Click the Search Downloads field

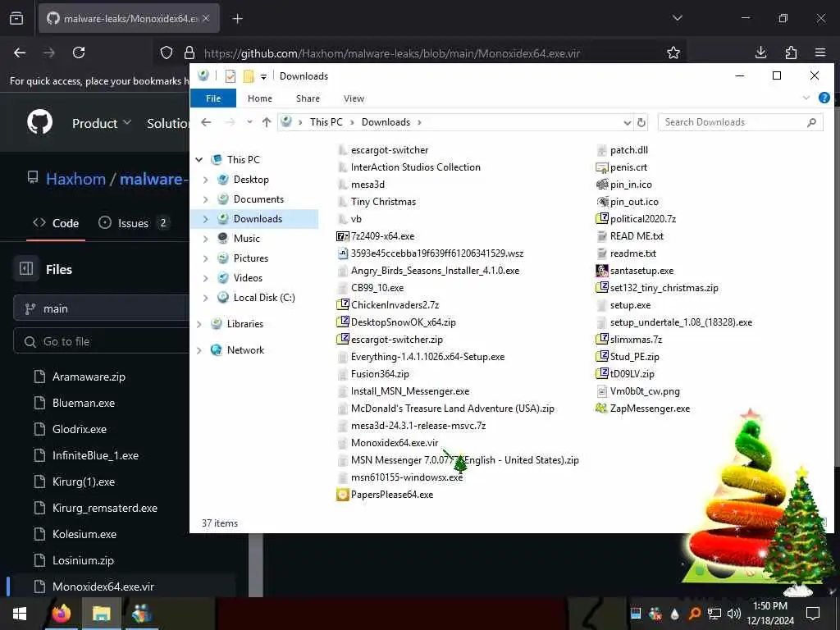[741, 122]
